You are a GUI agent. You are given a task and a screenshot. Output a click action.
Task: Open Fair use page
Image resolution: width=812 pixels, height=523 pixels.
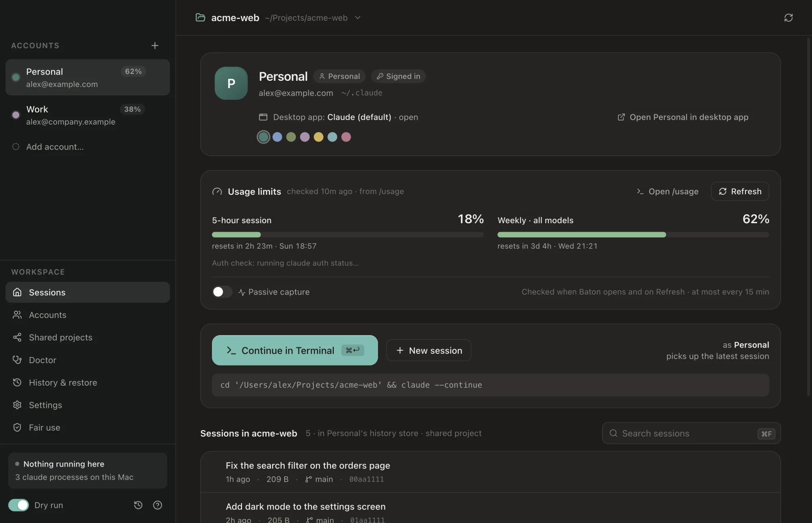pyautogui.click(x=88, y=428)
